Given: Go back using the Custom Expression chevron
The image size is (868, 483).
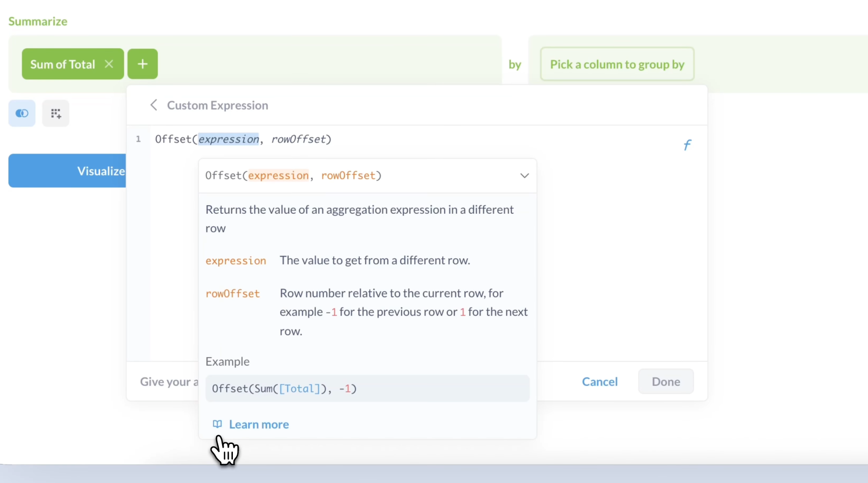Looking at the screenshot, I should coord(154,105).
